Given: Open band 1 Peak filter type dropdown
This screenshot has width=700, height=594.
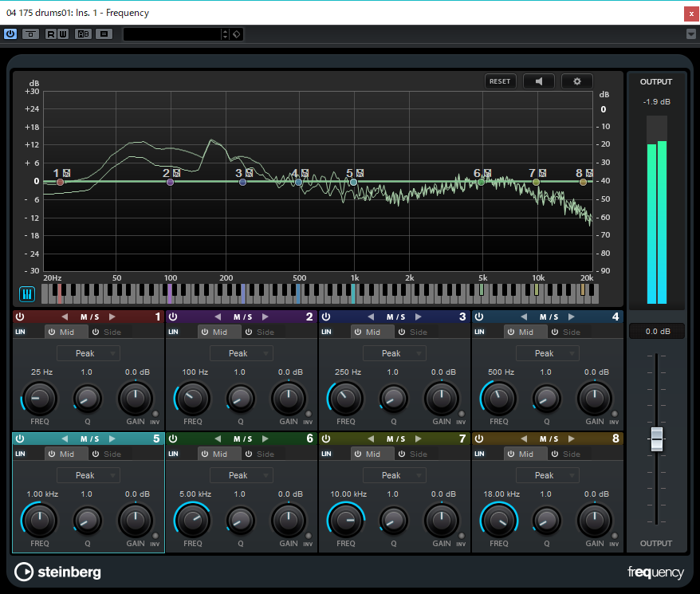Looking at the screenshot, I should tap(88, 353).
